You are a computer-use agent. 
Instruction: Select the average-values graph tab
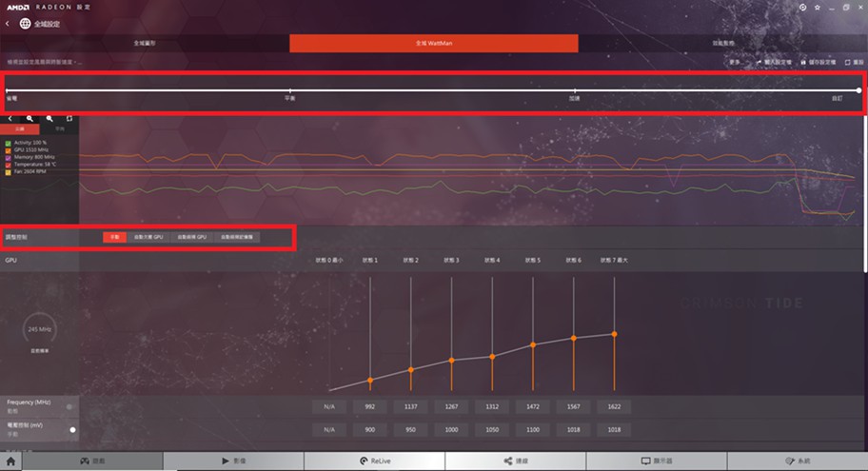(59, 129)
